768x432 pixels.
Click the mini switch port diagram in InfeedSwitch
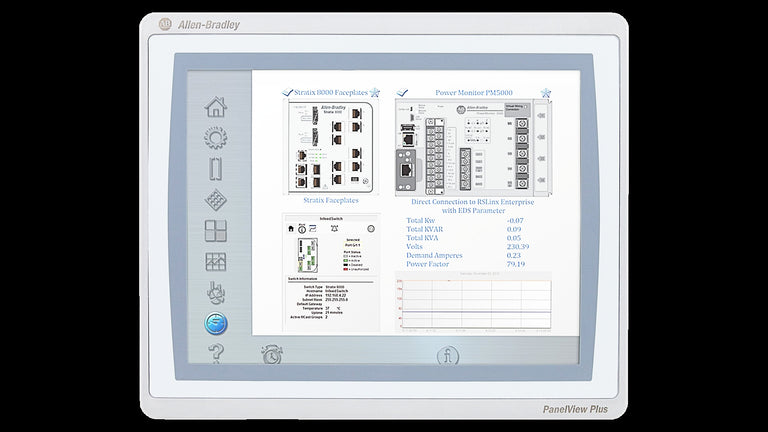tap(308, 255)
